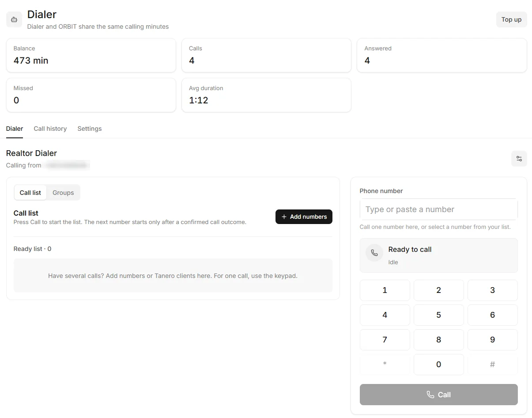
Task: Click the Balance 473 min card
Action: tap(91, 55)
